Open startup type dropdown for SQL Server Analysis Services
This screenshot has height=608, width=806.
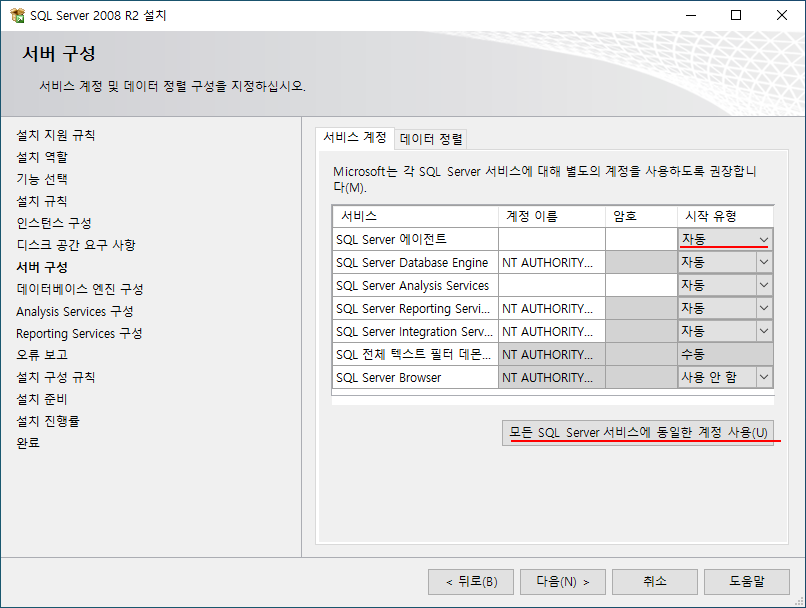coord(764,285)
